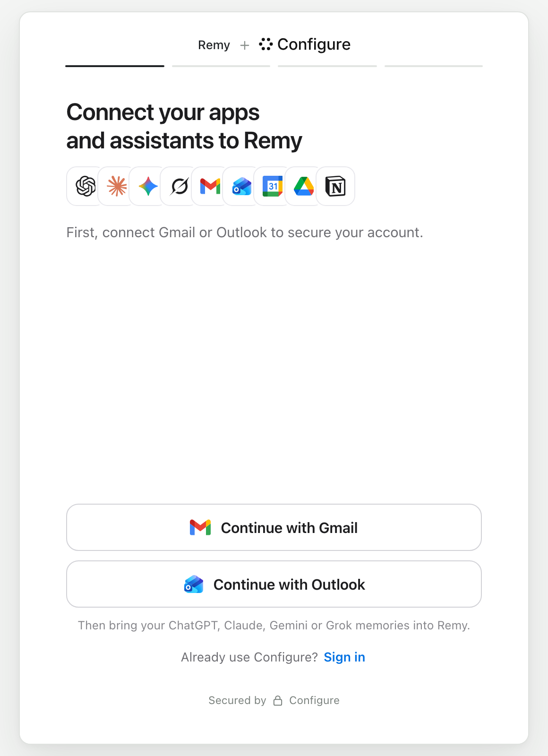
Task: Open the Sign in link
Action: (x=344, y=657)
